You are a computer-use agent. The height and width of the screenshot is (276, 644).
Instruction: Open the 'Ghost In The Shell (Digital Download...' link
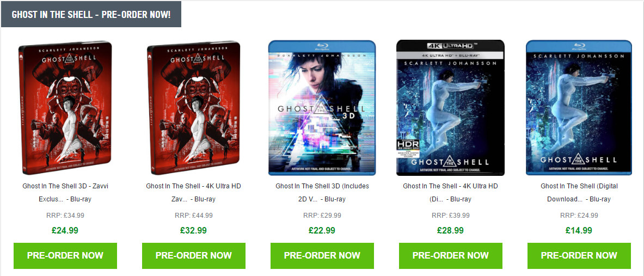click(579, 193)
